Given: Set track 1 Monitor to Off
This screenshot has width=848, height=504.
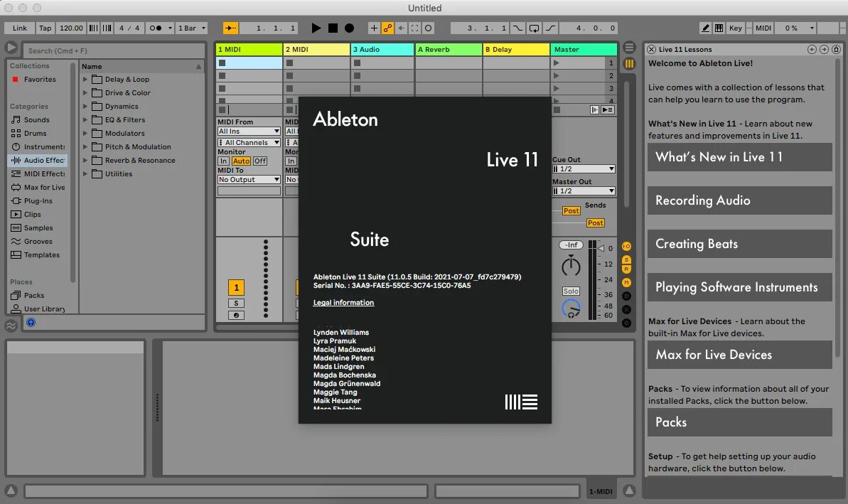Looking at the screenshot, I should point(260,161).
